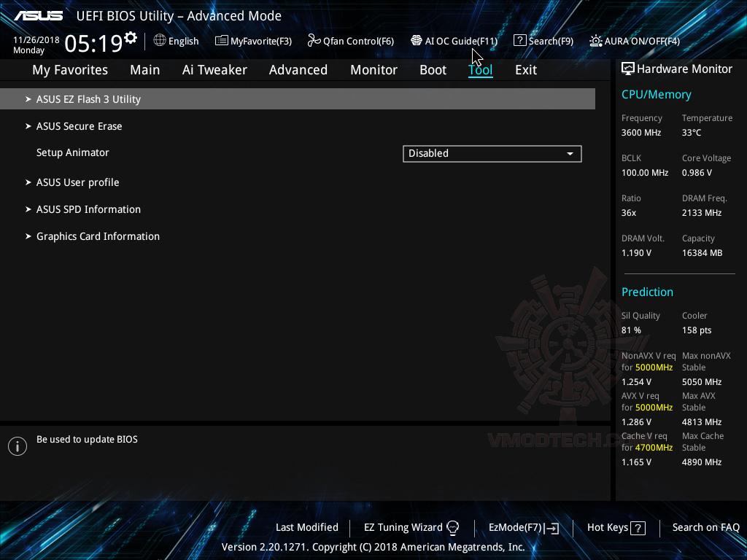Screen dimensions: 747x560
Task: Select the Tool tab
Action: tap(480, 70)
